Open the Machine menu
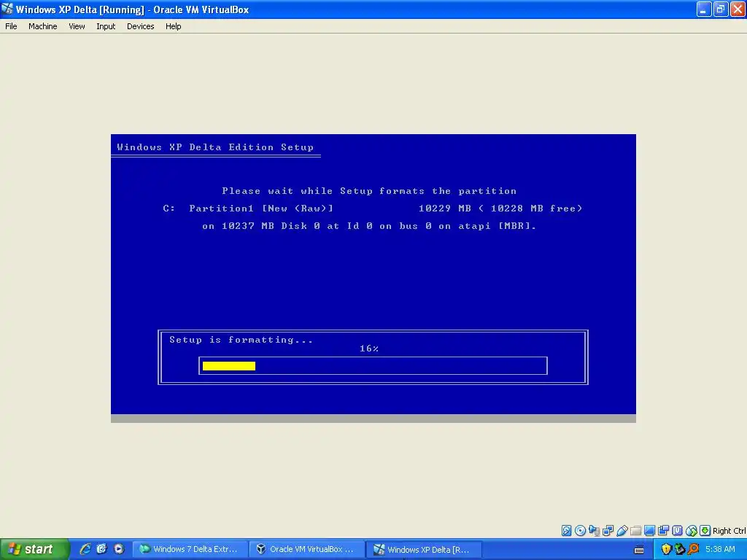The image size is (747, 560). pyautogui.click(x=43, y=26)
